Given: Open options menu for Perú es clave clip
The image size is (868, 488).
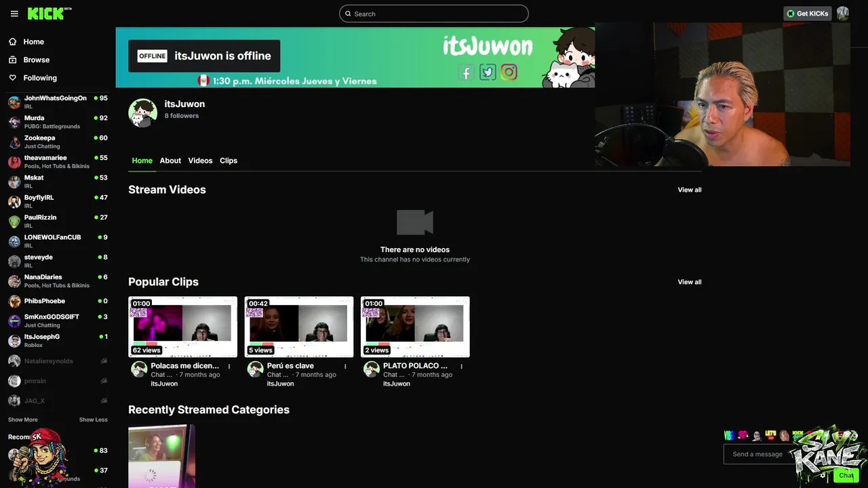Looking at the screenshot, I should point(345,367).
